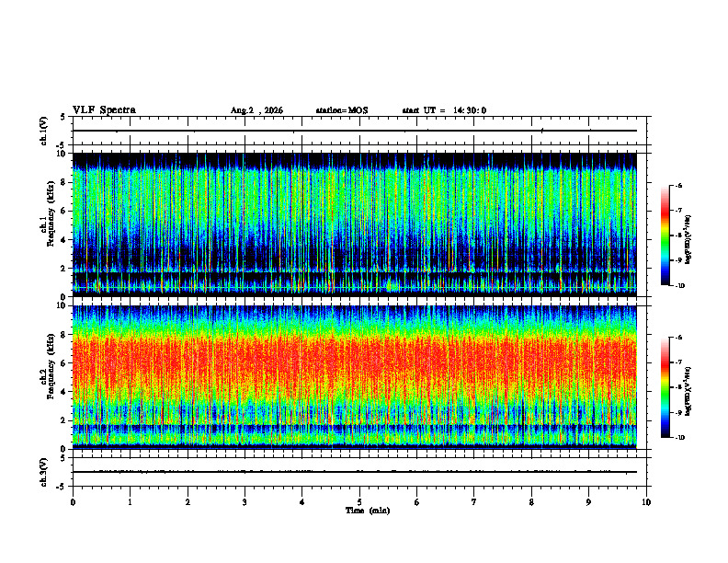Click inside the ch.1 spectrogram panel
The height and width of the screenshot is (563, 728).
[x=355, y=224]
